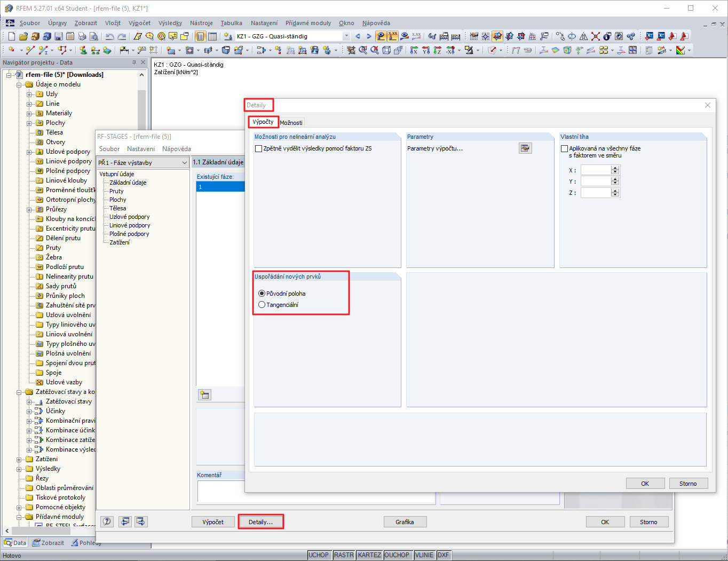The width and height of the screenshot is (728, 561).
Task: Toggle KARTEZ in the status bar
Action: pyautogui.click(x=369, y=555)
